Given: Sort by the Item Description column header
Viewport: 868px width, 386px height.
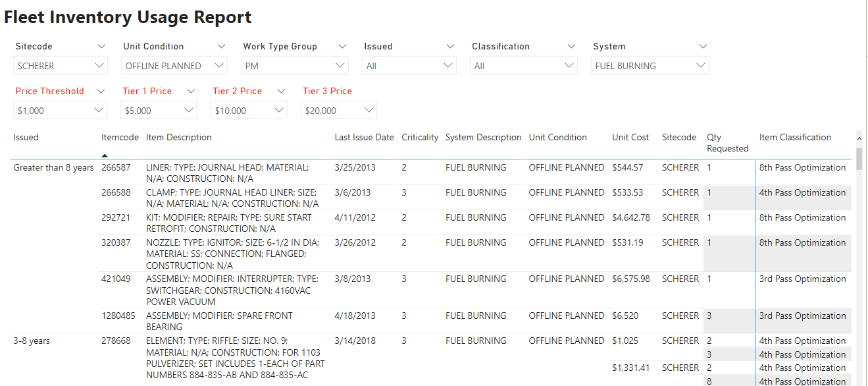Looking at the screenshot, I should (179, 138).
